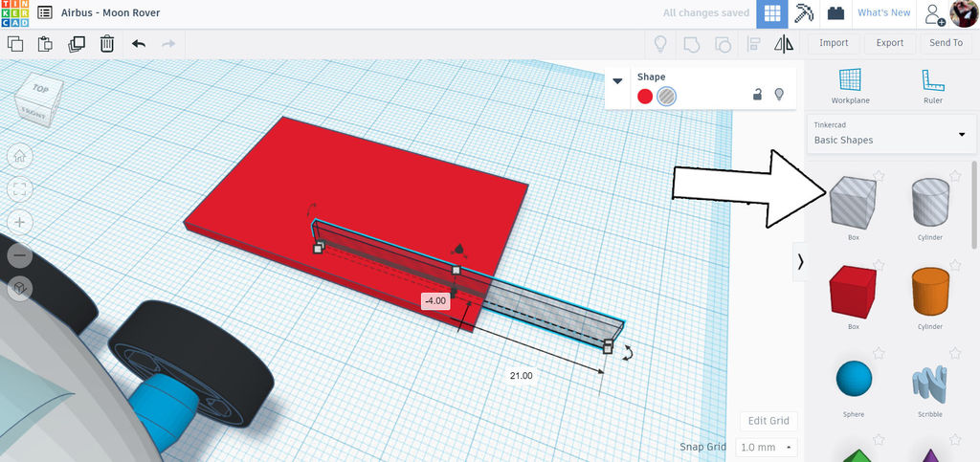Click the Home view button

[19, 156]
